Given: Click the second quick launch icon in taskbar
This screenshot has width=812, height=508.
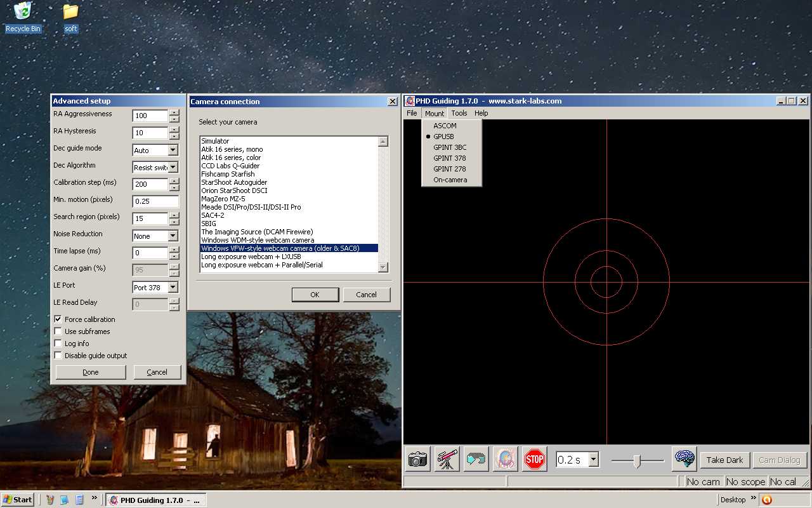Looking at the screenshot, I should [65, 500].
